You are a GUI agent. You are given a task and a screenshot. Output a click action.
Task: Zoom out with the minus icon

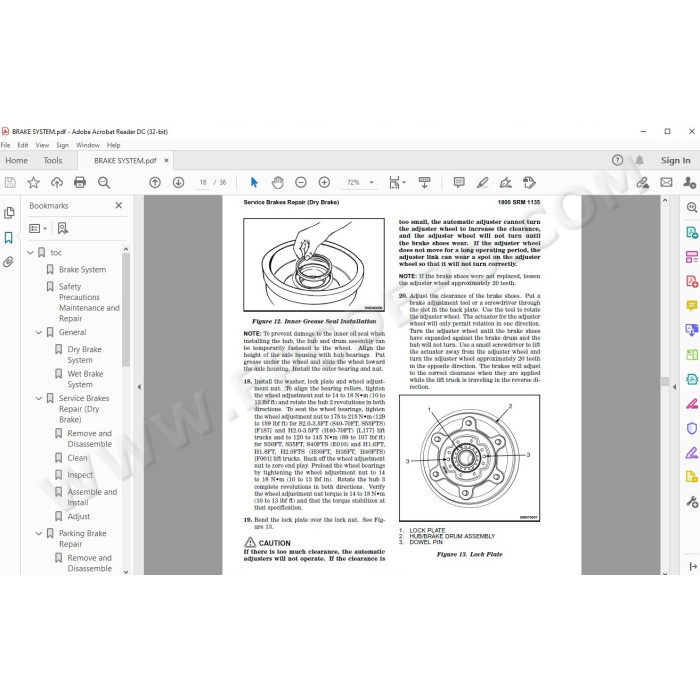point(301,182)
